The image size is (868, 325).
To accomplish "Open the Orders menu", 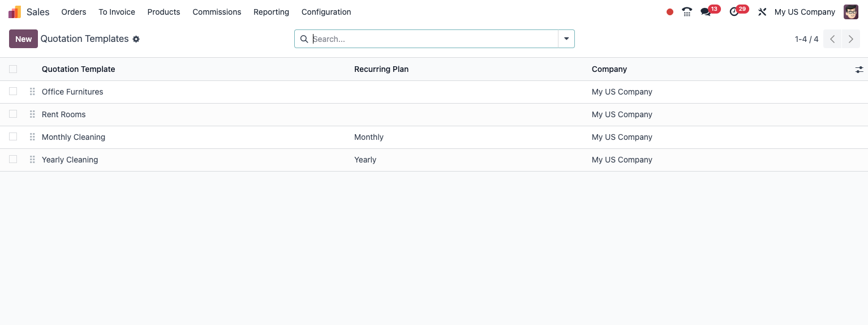I will [74, 12].
